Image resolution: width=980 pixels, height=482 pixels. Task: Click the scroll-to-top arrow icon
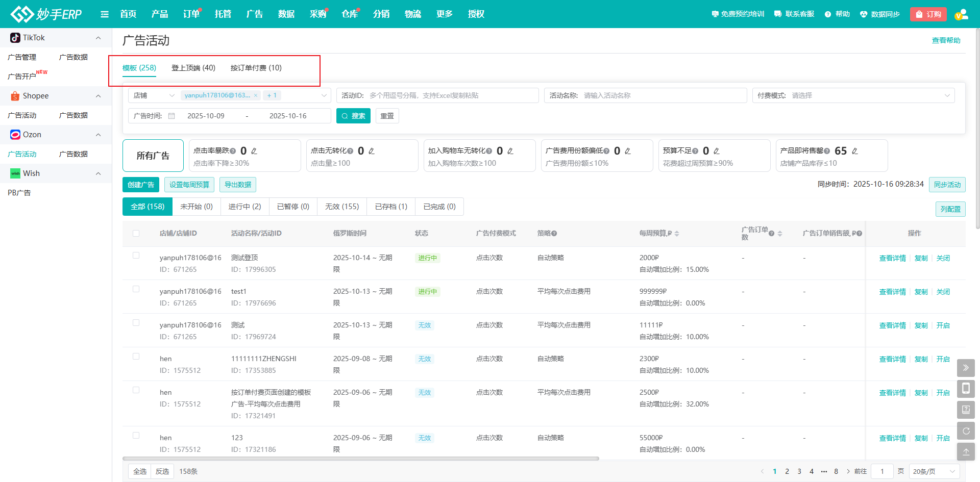966,451
